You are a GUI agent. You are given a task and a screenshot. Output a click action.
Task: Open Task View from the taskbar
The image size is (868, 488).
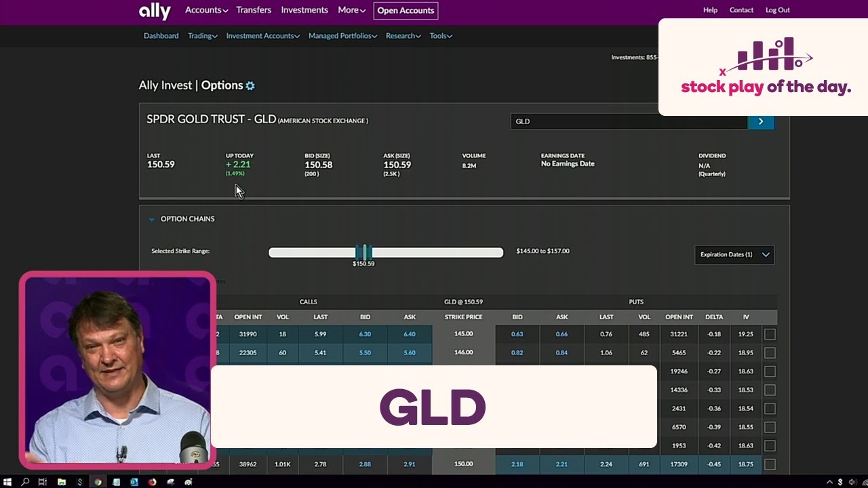(x=43, y=482)
